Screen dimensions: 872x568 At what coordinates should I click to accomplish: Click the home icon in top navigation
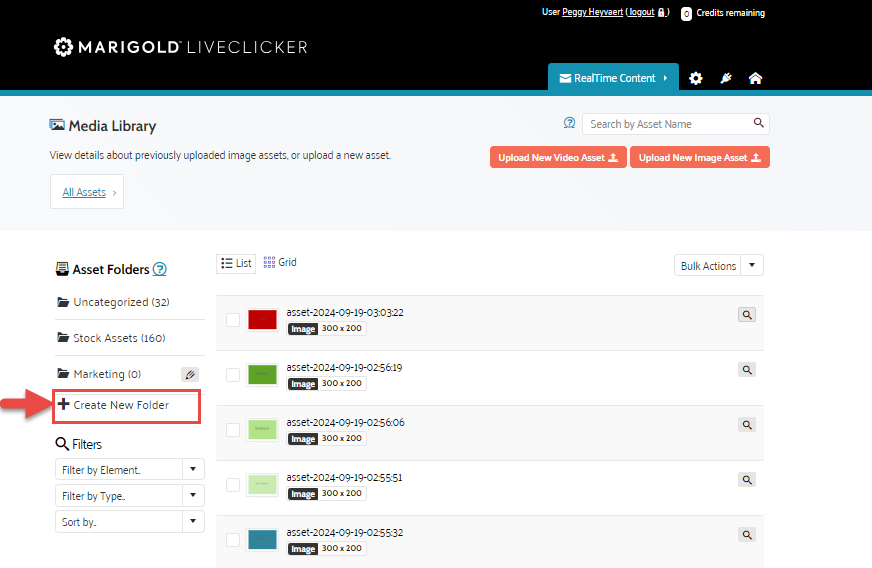[755, 78]
